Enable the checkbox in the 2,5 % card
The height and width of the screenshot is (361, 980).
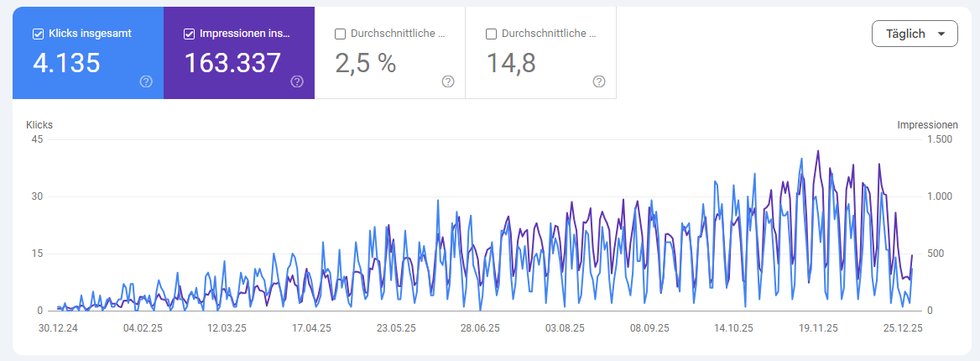[340, 34]
